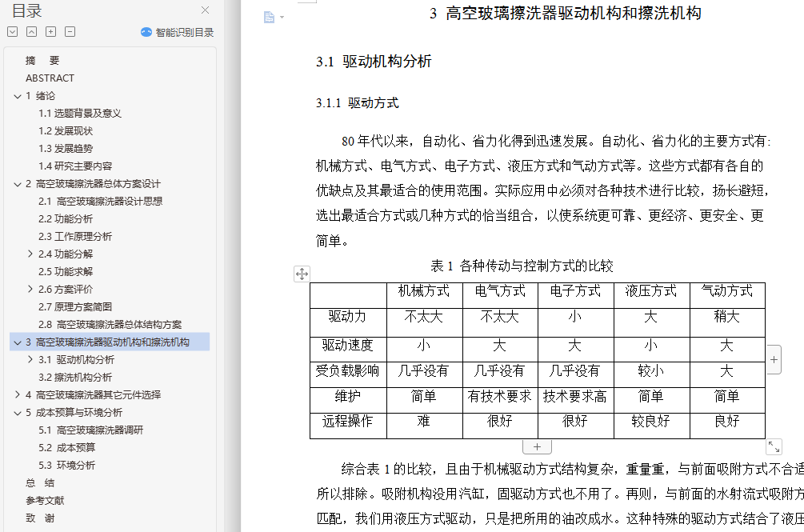804x532 pixels.
Task: Collapse chapter 3 驱动机构和擦洗机构
Action: pyautogui.click(x=18, y=342)
